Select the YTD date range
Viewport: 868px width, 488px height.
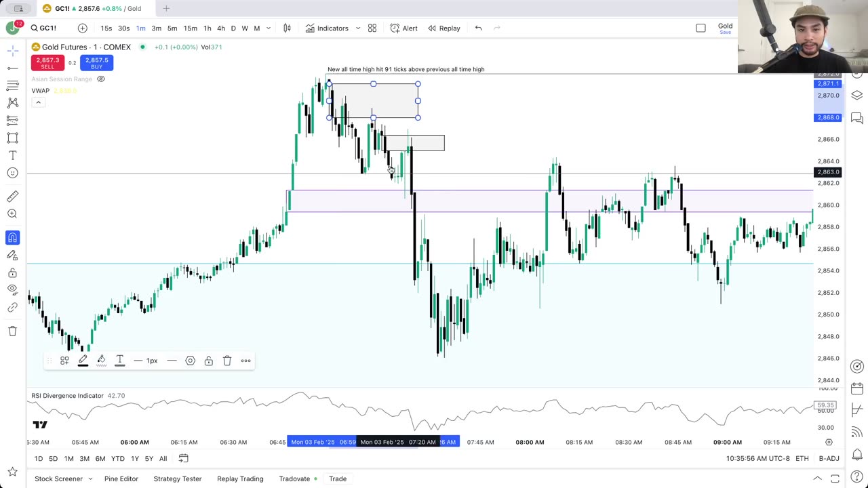point(118,459)
